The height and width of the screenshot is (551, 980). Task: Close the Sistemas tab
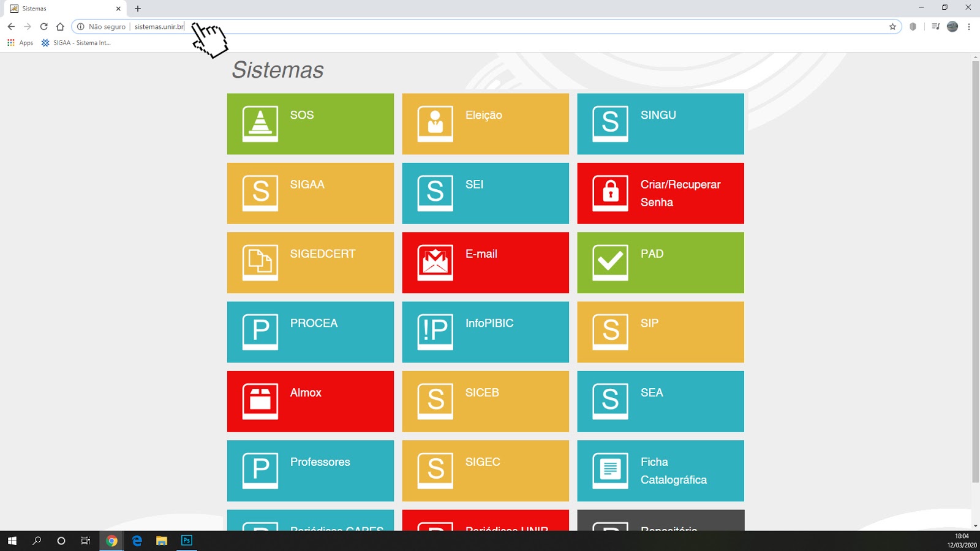[118, 9]
